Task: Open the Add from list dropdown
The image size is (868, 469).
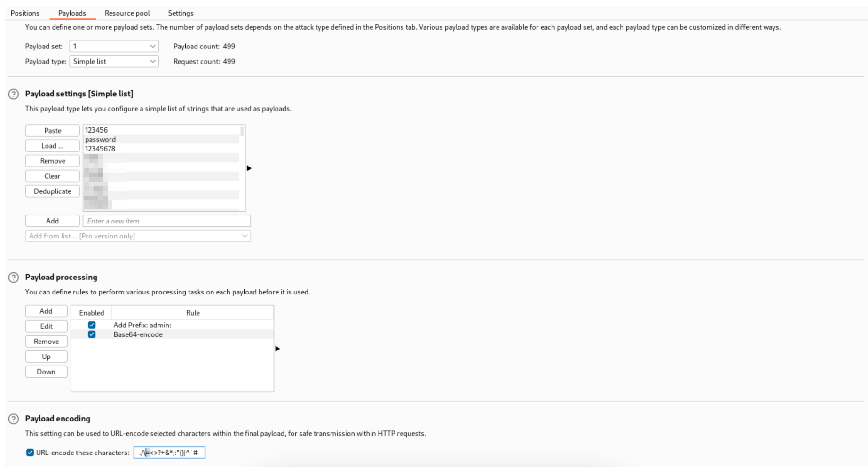Action: [137, 236]
